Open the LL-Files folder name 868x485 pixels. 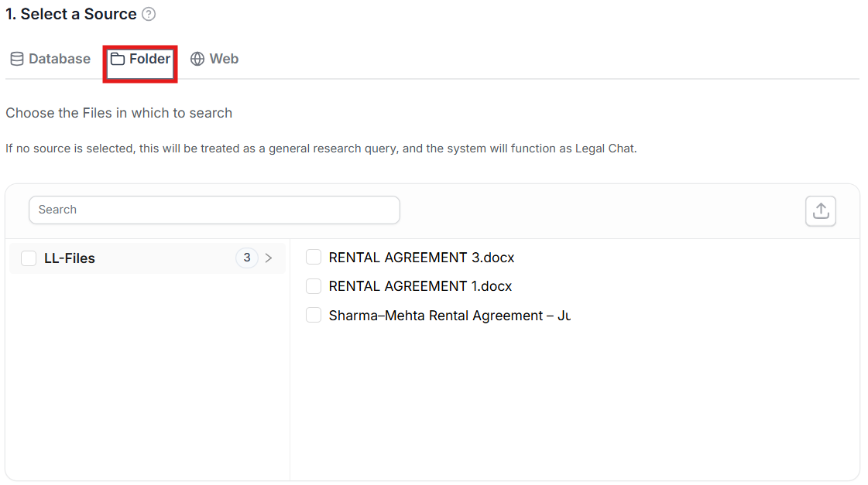tap(70, 258)
